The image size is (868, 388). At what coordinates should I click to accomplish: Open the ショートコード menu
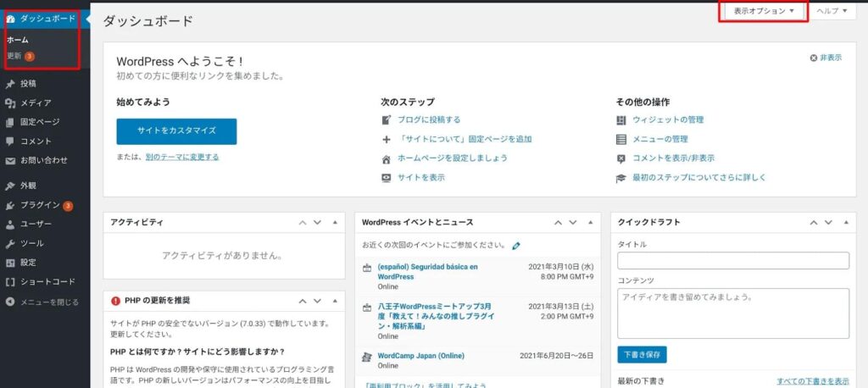[x=47, y=282]
